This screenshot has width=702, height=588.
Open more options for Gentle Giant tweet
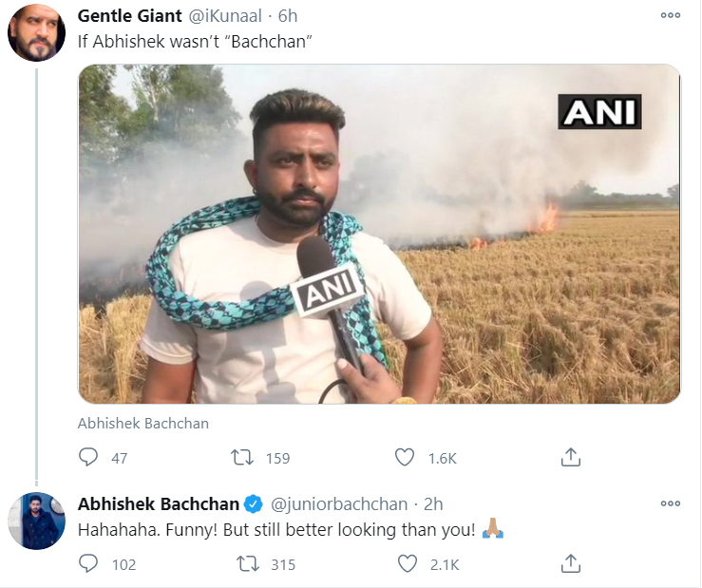[671, 16]
